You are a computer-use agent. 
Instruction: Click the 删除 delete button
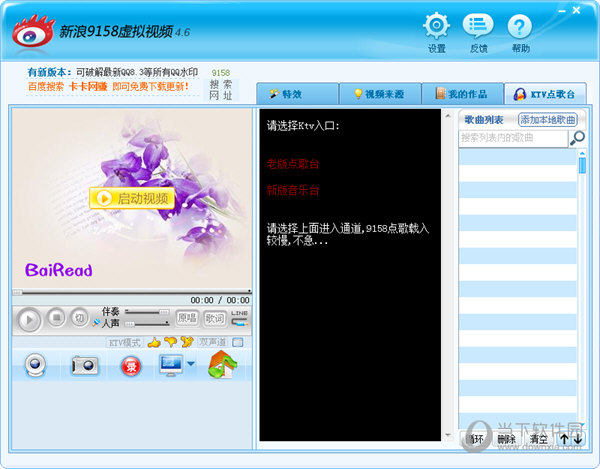coord(507,439)
